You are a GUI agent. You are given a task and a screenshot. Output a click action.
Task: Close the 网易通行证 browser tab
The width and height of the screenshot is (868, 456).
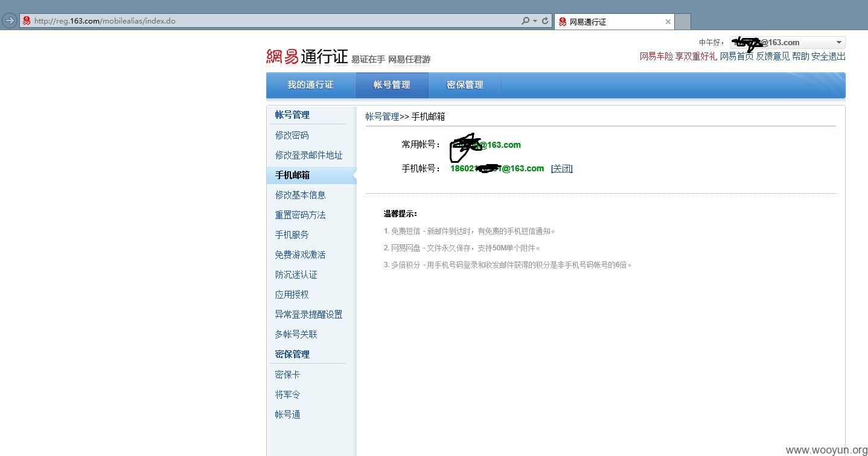point(668,22)
